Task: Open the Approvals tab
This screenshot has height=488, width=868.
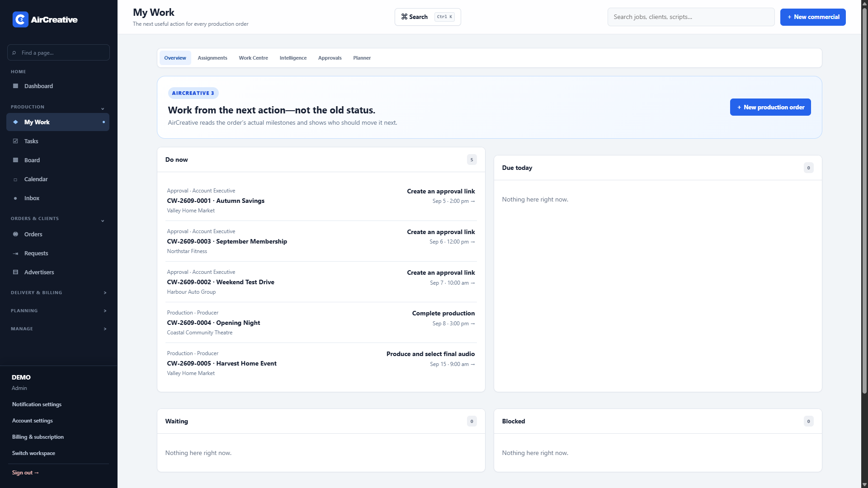Action: [x=330, y=58]
